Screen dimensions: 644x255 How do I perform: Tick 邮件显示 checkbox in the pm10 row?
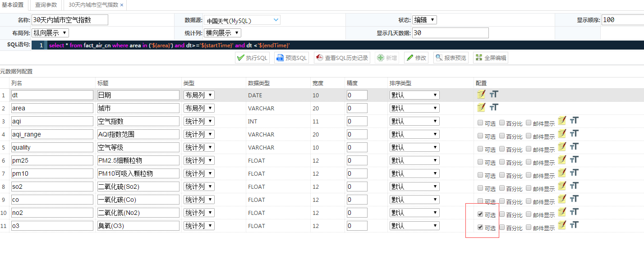pos(529,175)
